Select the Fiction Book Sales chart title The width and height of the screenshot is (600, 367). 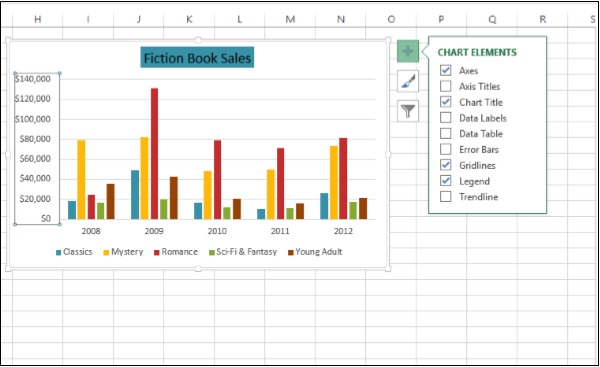(x=197, y=57)
